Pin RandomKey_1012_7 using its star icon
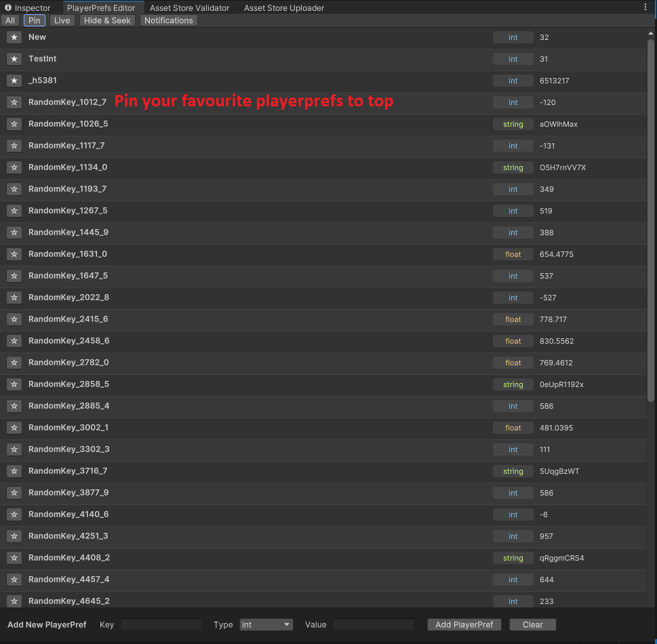Screen dimensions: 657x644 coord(14,102)
